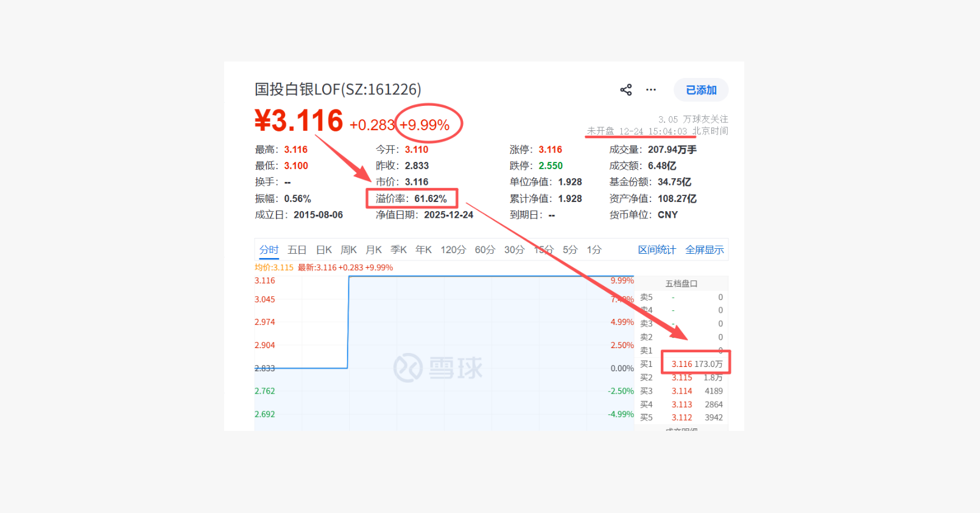This screenshot has width=980, height=513.
Task: Click 全屏显示 link
Action: pyautogui.click(x=705, y=250)
